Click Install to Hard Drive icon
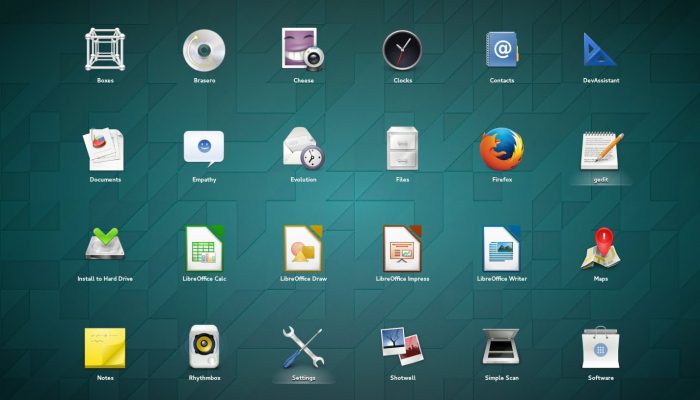Viewport: 700px width, 400px height. [105, 243]
